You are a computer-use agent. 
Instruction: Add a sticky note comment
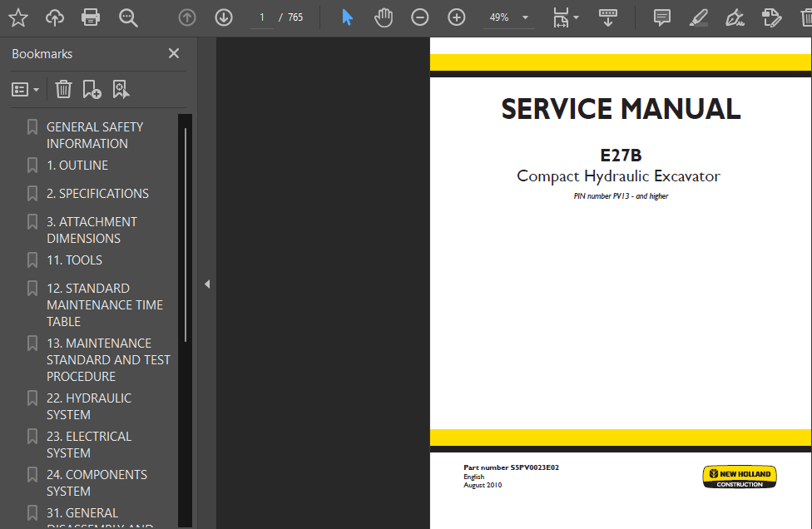[x=661, y=17]
